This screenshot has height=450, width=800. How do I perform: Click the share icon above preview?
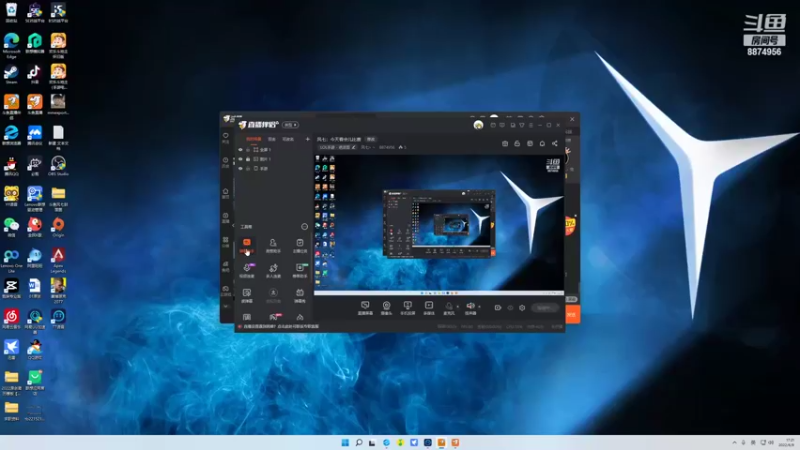[x=555, y=143]
